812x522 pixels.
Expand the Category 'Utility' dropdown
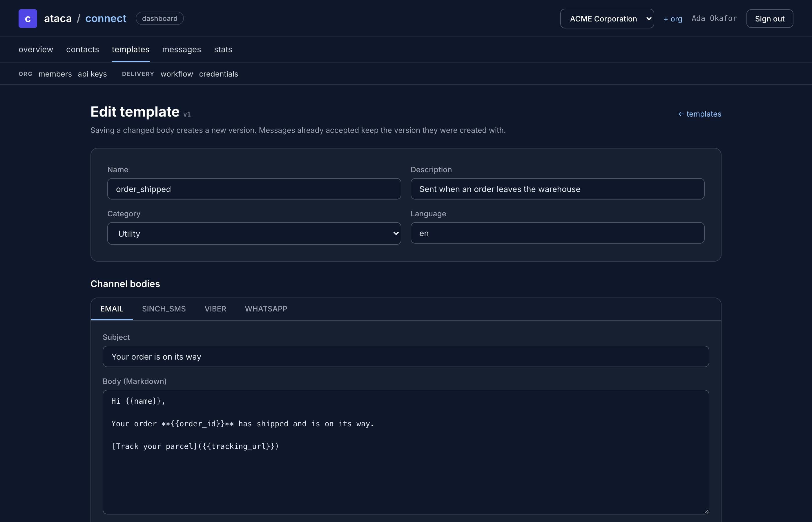tap(254, 233)
